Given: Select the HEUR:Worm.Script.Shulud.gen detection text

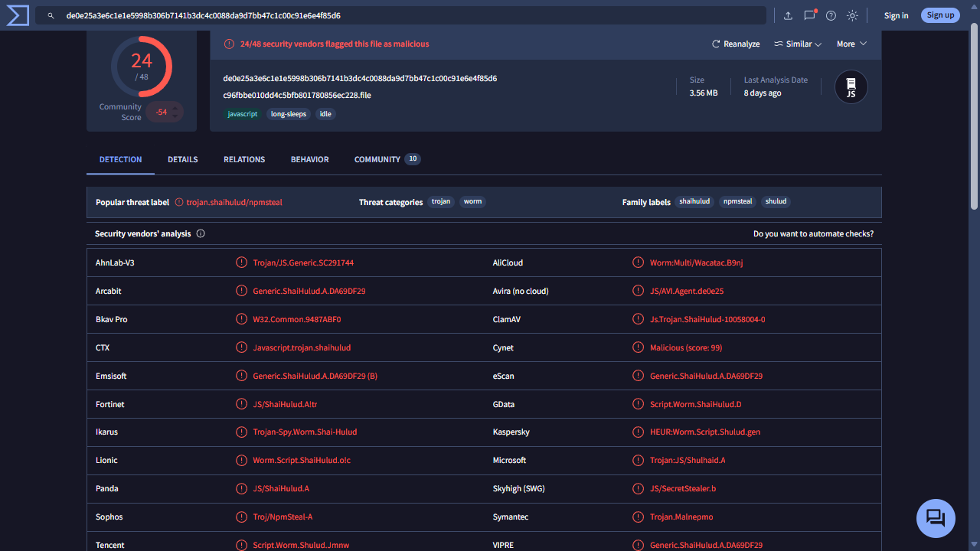Looking at the screenshot, I should tap(705, 432).
